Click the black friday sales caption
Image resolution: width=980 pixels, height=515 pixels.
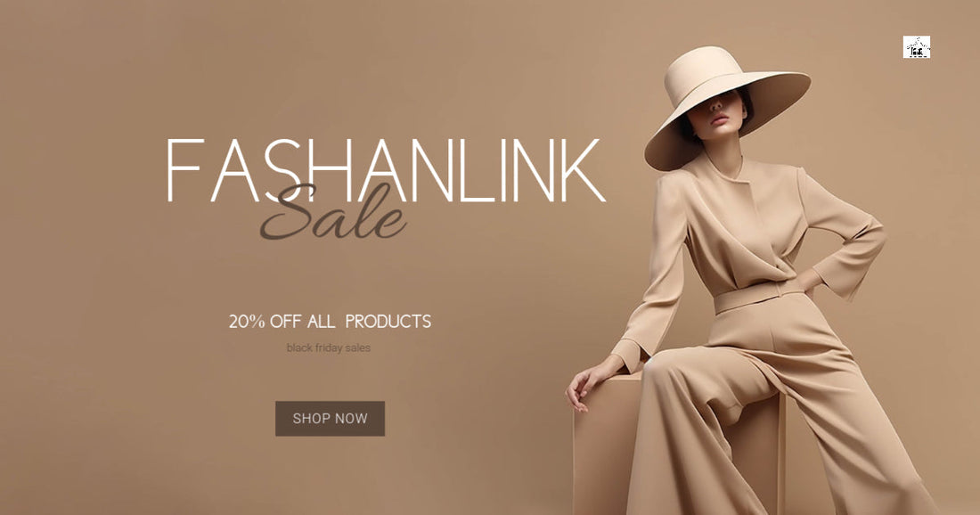tap(329, 347)
